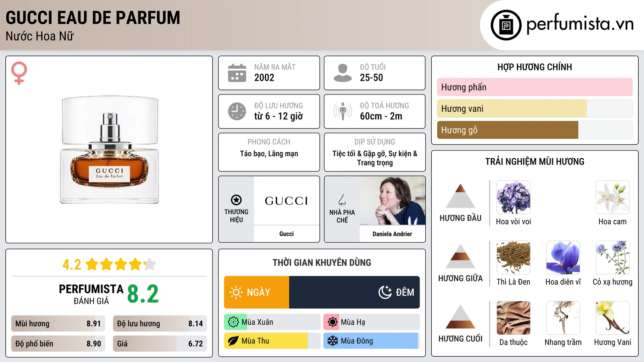Click the red sun icon for Mùa Hạ
The image size is (644, 362).
tap(332, 322)
